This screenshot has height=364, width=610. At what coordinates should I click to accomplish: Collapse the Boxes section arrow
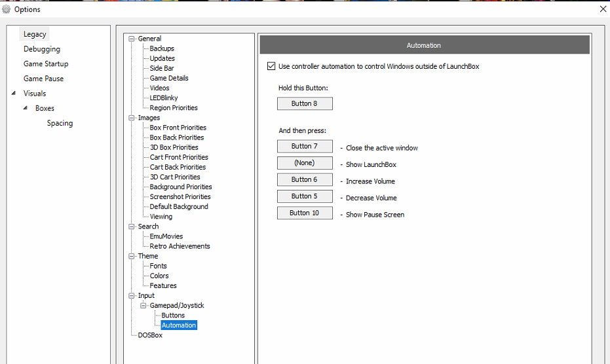(x=26, y=108)
